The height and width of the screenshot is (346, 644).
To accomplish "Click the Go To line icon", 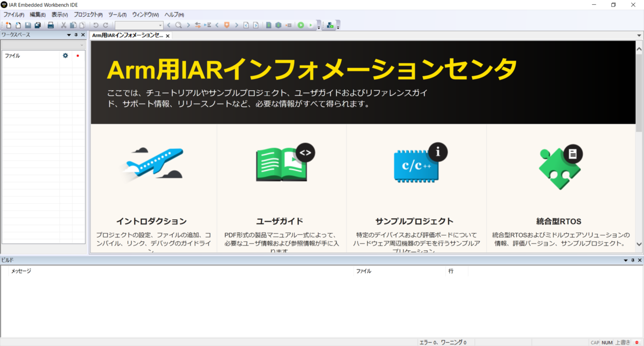I will 207,25.
